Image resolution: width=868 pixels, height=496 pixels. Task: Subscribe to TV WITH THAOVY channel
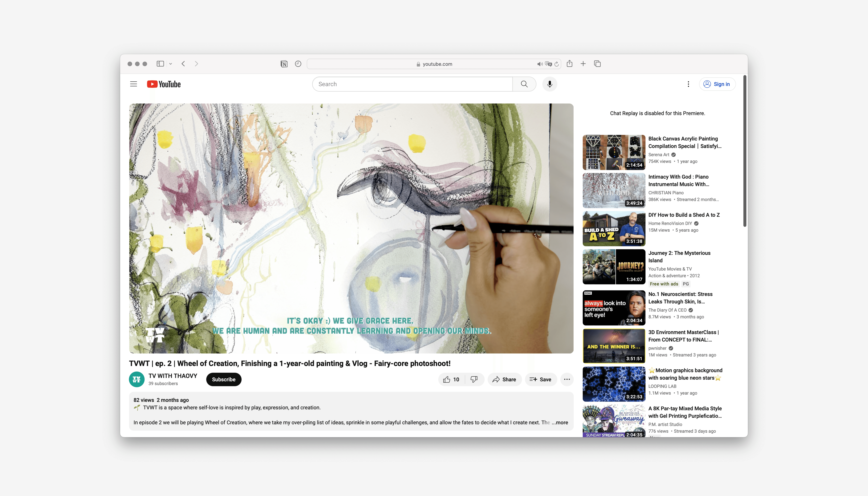(x=224, y=379)
